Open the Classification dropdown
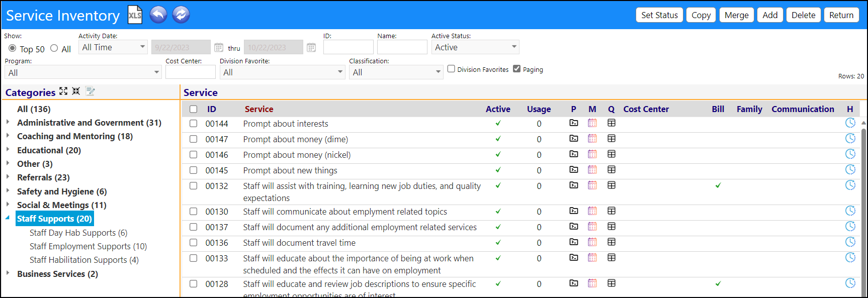 [396, 72]
